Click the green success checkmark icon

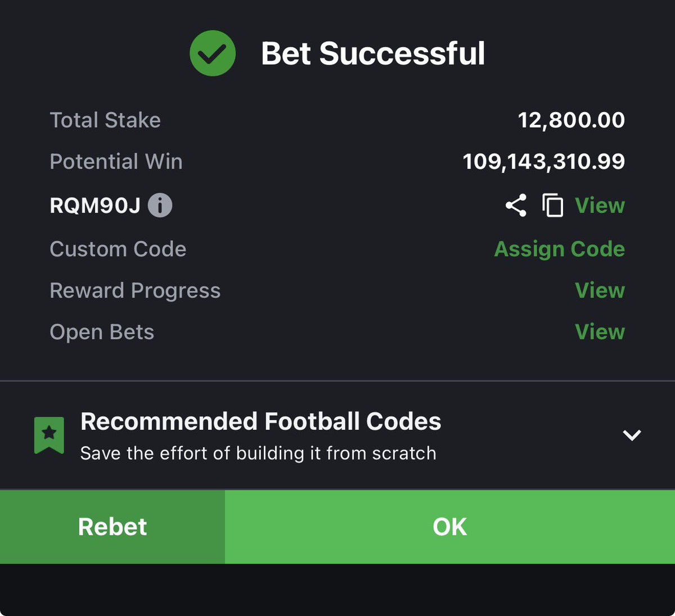click(213, 53)
